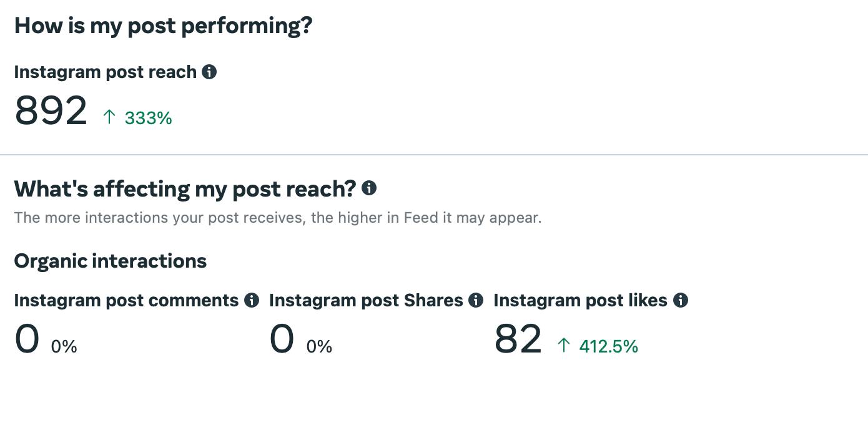Click green up arrow beside 333%

pyautogui.click(x=109, y=117)
